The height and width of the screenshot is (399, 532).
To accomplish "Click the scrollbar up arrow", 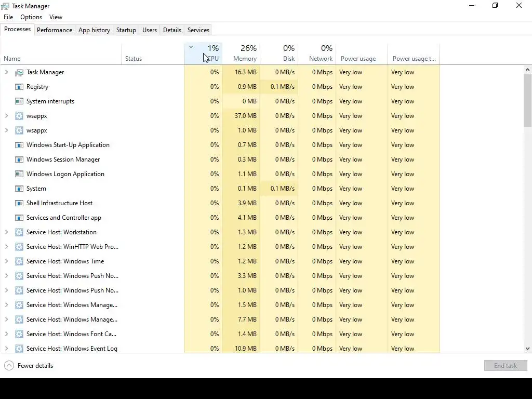I will (527, 70).
